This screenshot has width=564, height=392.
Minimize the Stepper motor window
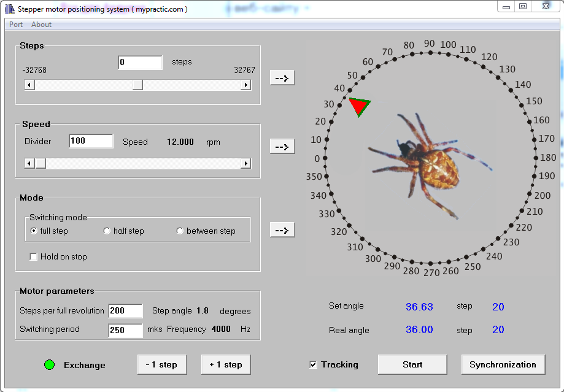pos(506,7)
